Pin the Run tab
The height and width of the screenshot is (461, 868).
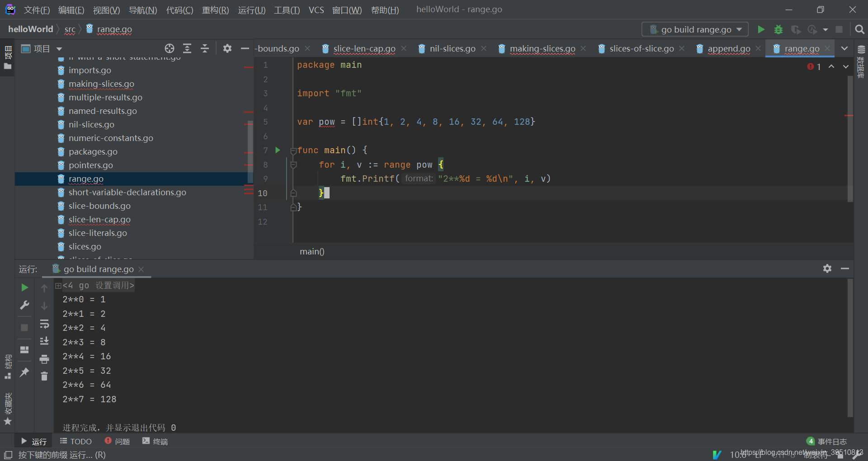24,372
